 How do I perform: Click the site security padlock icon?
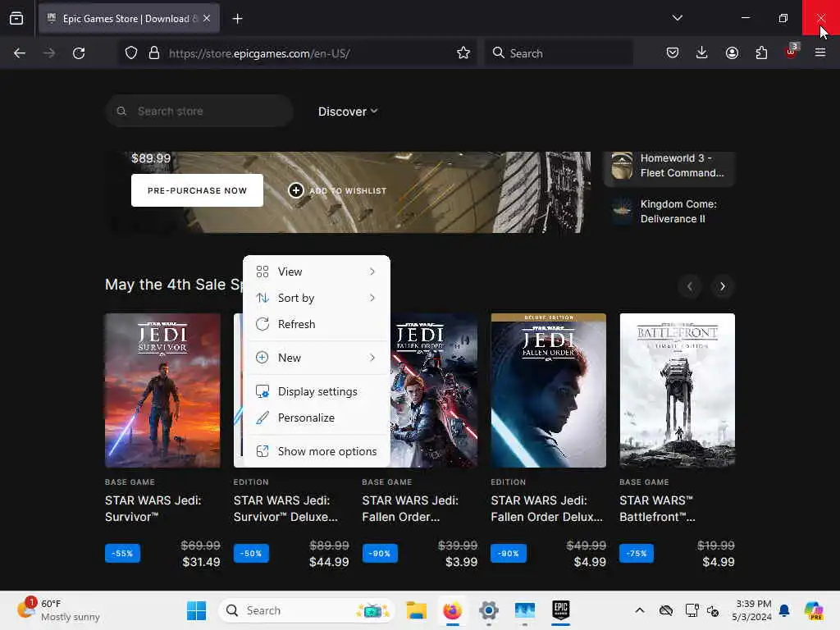154,53
